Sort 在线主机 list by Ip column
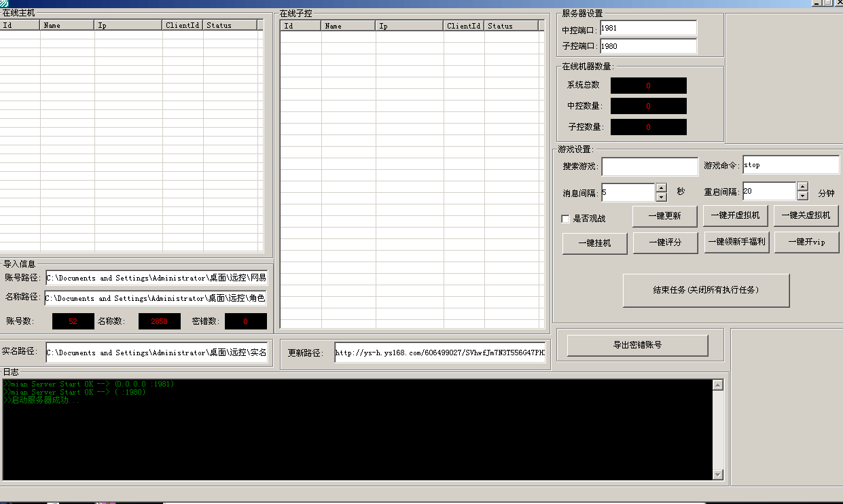Image resolution: width=843 pixels, height=504 pixels. point(128,25)
